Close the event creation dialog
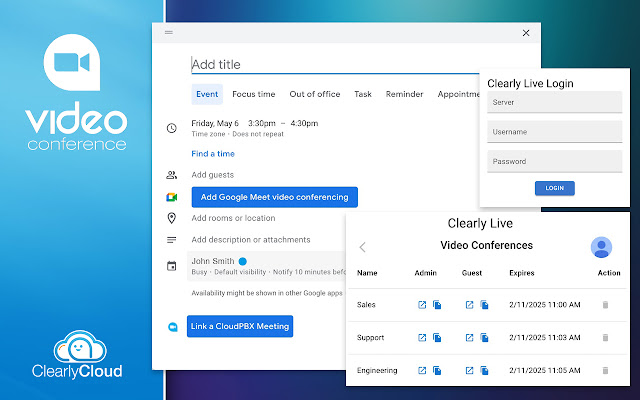 526,33
